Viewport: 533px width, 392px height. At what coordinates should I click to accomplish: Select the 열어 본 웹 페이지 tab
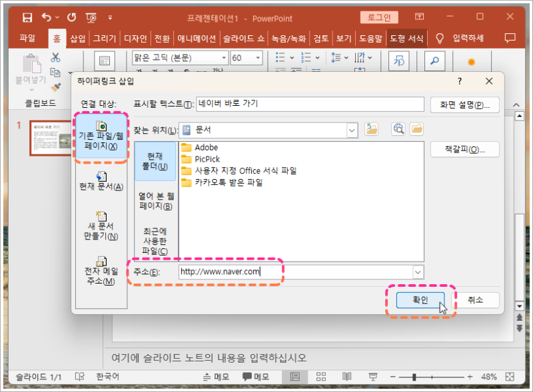pyautogui.click(x=156, y=201)
